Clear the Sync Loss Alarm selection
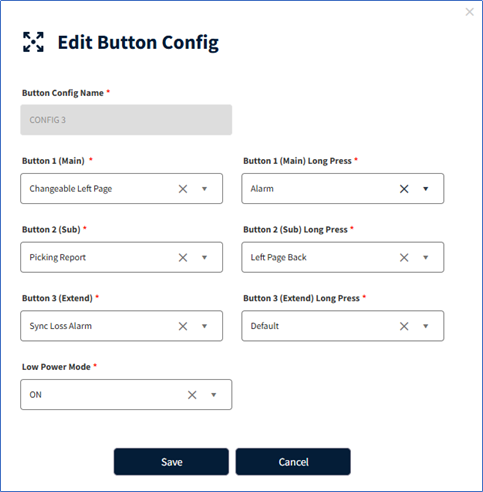483x492 pixels. point(183,326)
